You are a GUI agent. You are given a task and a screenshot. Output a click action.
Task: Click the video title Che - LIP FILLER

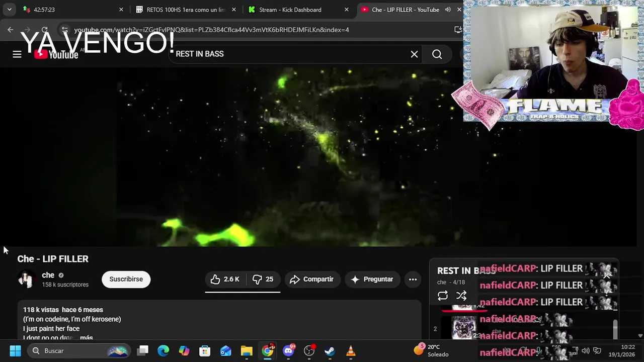pos(53,259)
